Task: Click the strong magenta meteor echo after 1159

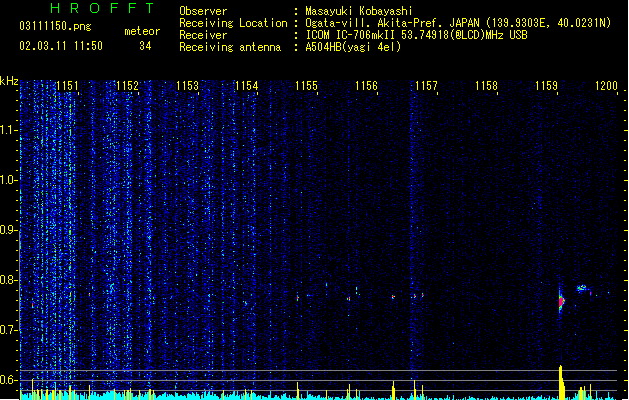Action: pyautogui.click(x=561, y=301)
